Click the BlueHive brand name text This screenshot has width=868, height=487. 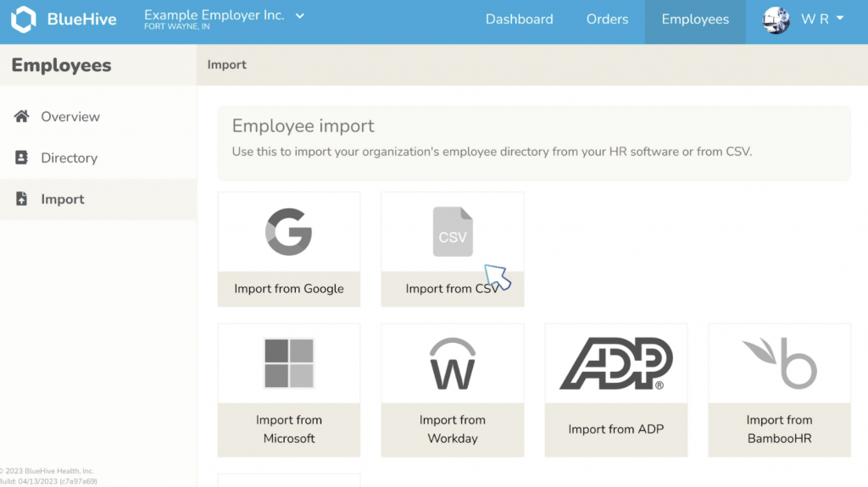click(82, 19)
